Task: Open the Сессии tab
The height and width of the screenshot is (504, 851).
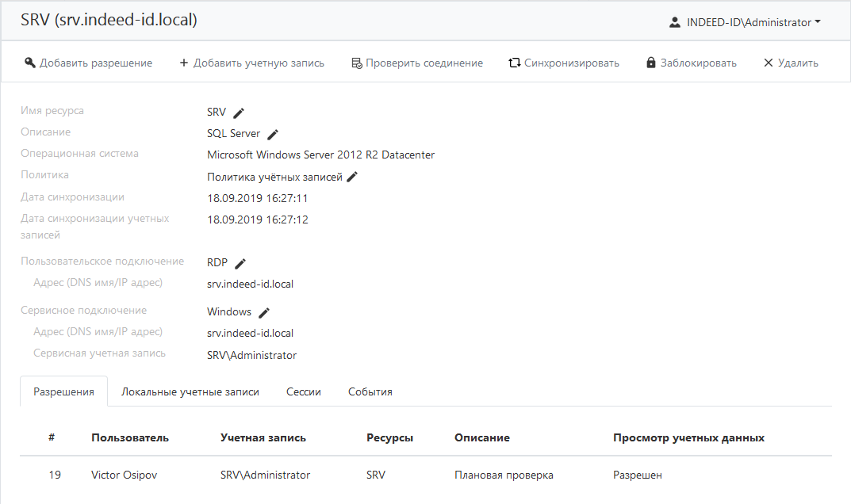Action: (303, 391)
